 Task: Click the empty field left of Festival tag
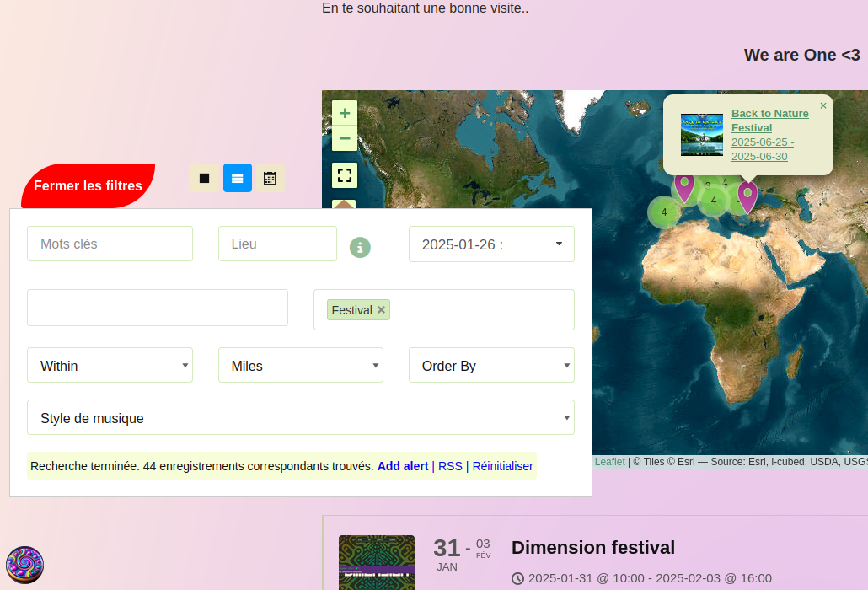[158, 308]
